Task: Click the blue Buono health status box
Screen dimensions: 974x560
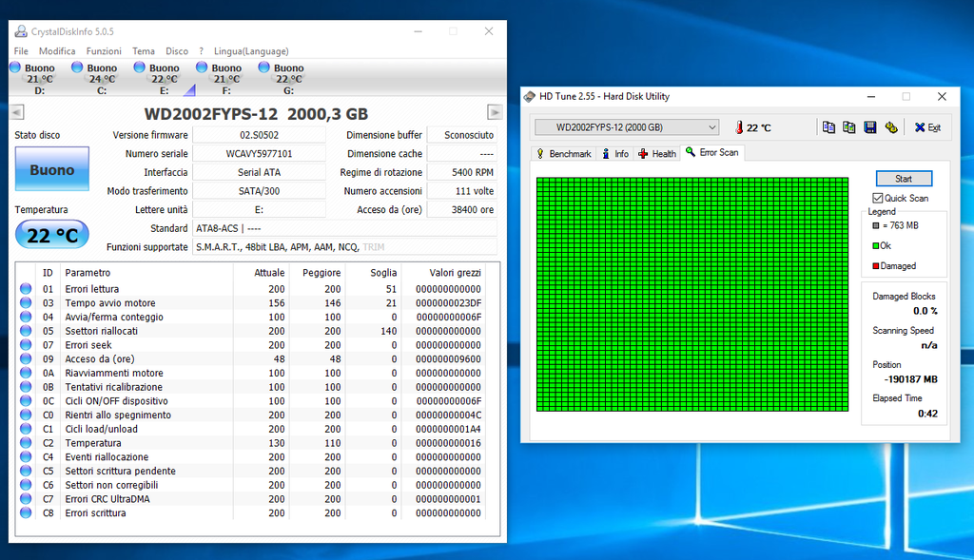Action: (x=51, y=170)
